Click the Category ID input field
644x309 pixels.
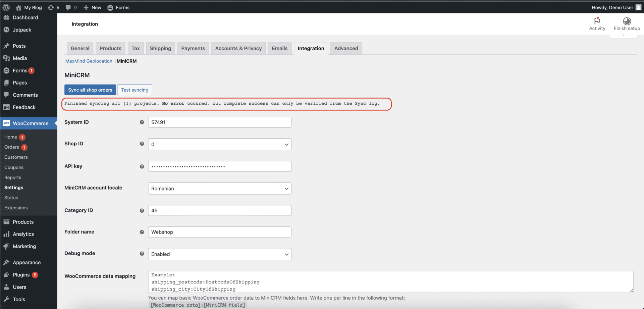point(220,210)
